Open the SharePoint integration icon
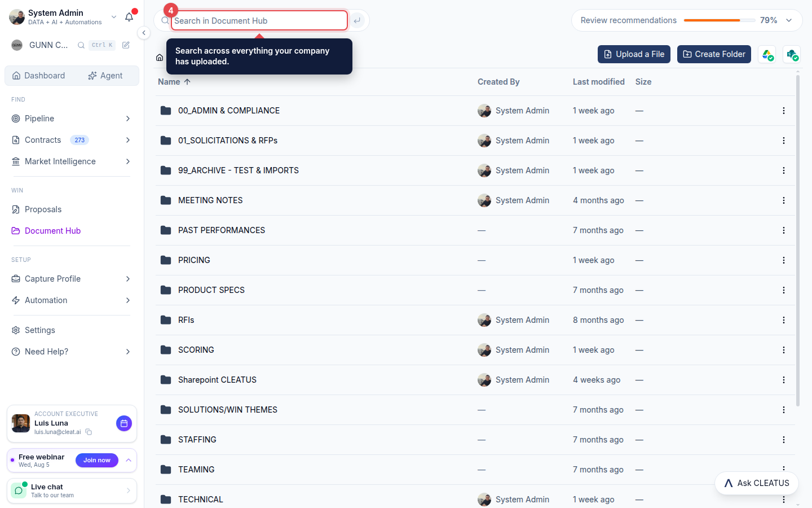The image size is (812, 508). [792, 54]
